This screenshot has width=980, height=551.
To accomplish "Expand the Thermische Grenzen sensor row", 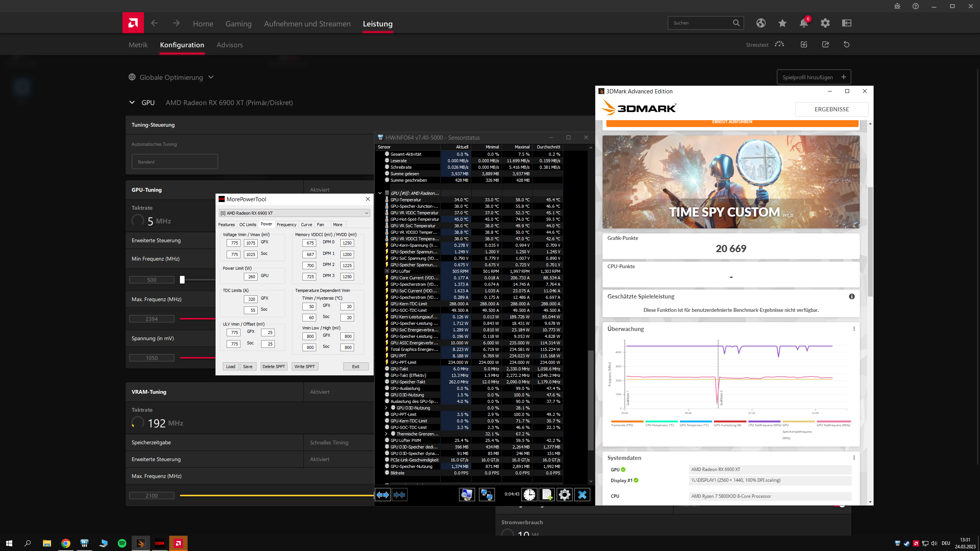I will (x=386, y=434).
